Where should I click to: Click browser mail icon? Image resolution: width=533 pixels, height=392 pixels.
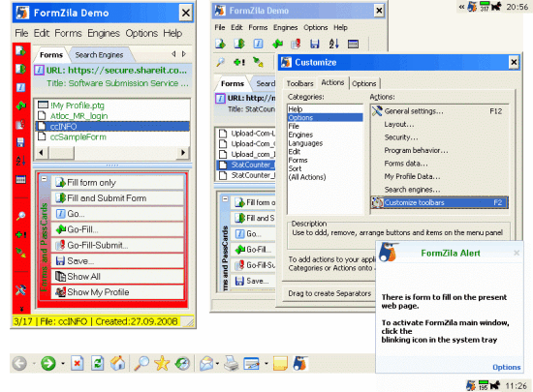(x=206, y=364)
